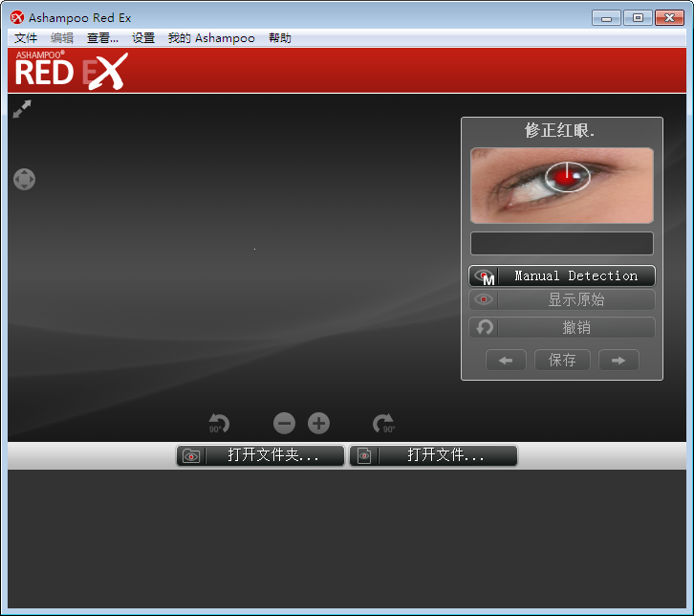
Task: Open the 我的 Ashampoo menu
Action: [x=211, y=38]
